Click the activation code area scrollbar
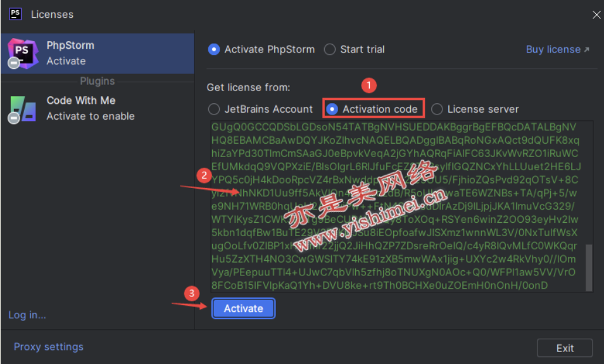The width and height of the screenshot is (604, 364). point(589,267)
